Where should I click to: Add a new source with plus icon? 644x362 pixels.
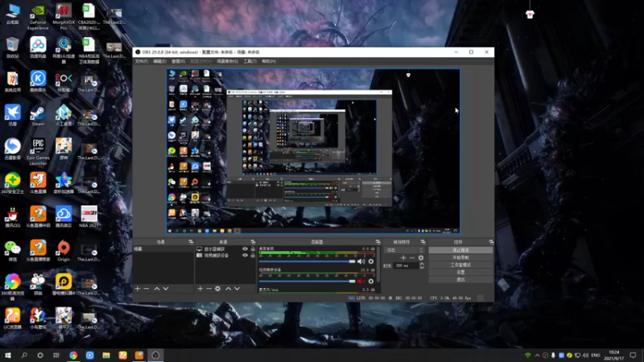[x=200, y=289]
